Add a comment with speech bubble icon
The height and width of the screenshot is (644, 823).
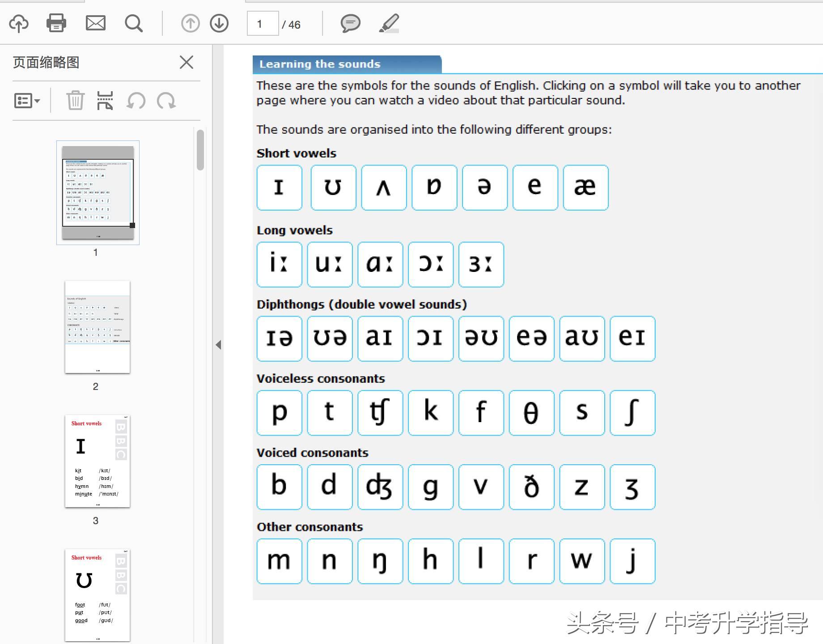[x=350, y=23]
